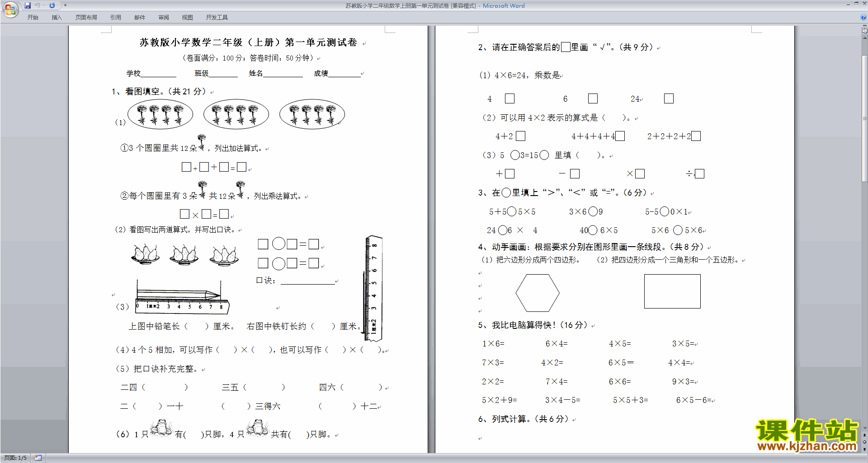Open the 视图 ribbon tab
The width and height of the screenshot is (868, 463).
(x=188, y=17)
